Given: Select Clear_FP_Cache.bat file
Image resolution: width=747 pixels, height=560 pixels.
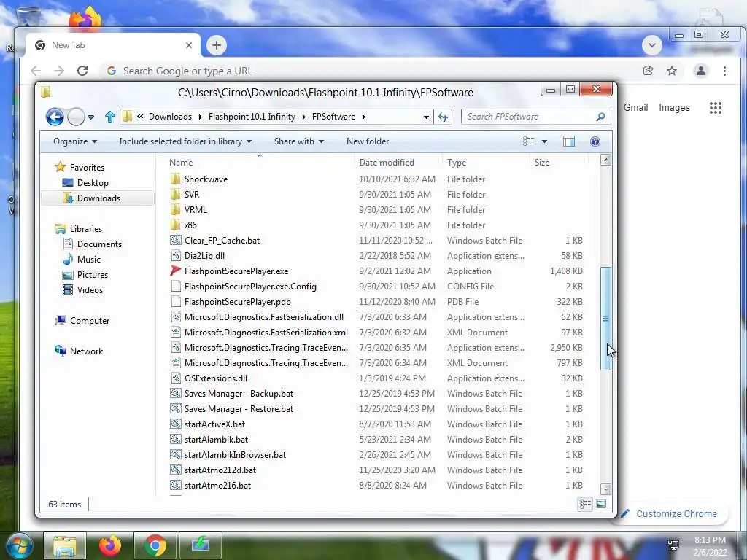Looking at the screenshot, I should click(x=222, y=241).
